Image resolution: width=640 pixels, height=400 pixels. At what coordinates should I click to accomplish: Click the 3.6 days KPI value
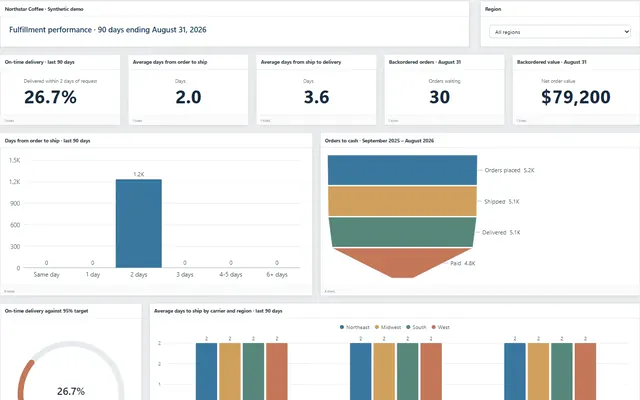tap(316, 97)
